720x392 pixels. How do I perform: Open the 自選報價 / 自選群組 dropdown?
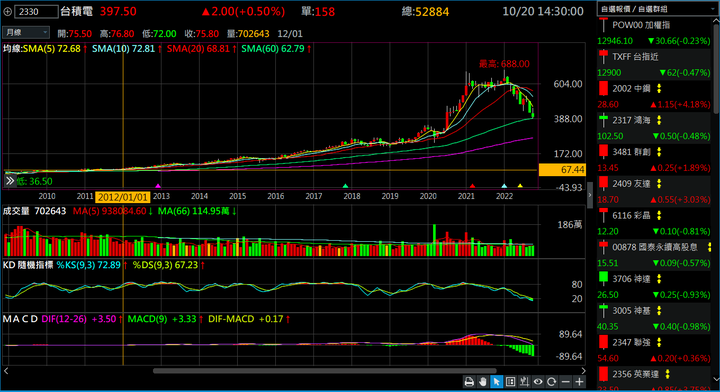tap(658, 9)
